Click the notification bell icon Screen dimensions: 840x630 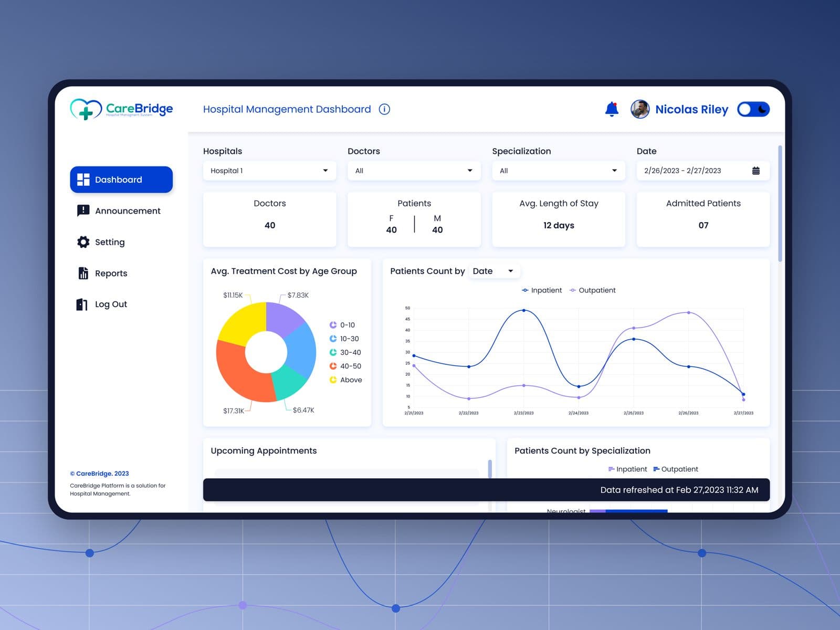(612, 109)
